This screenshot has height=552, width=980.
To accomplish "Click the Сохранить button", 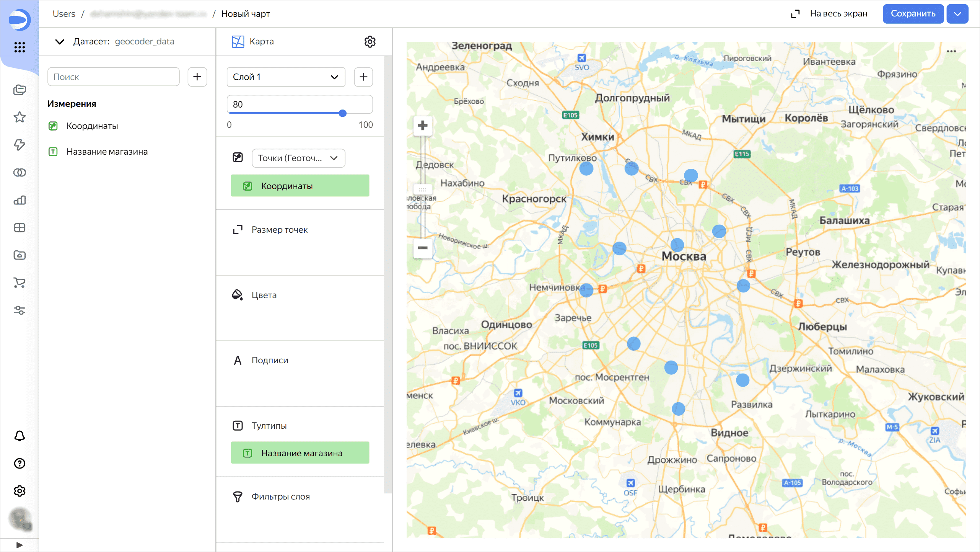I will point(913,14).
